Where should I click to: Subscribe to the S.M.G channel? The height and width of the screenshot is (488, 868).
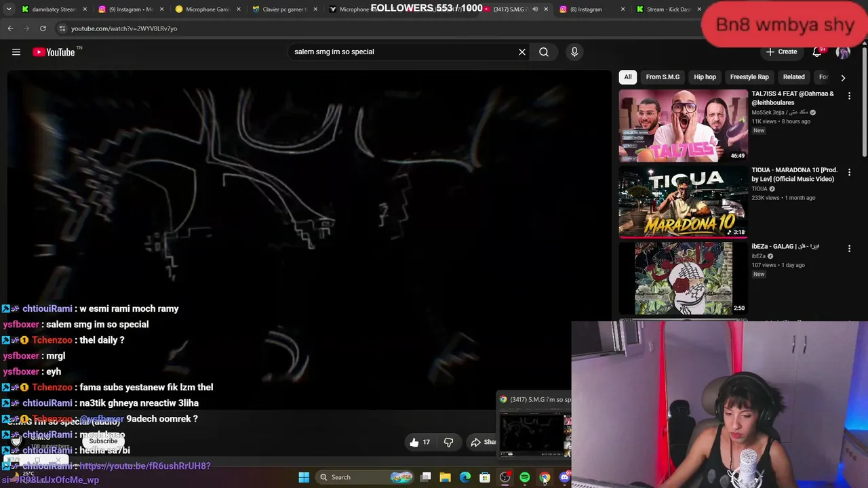point(103,441)
